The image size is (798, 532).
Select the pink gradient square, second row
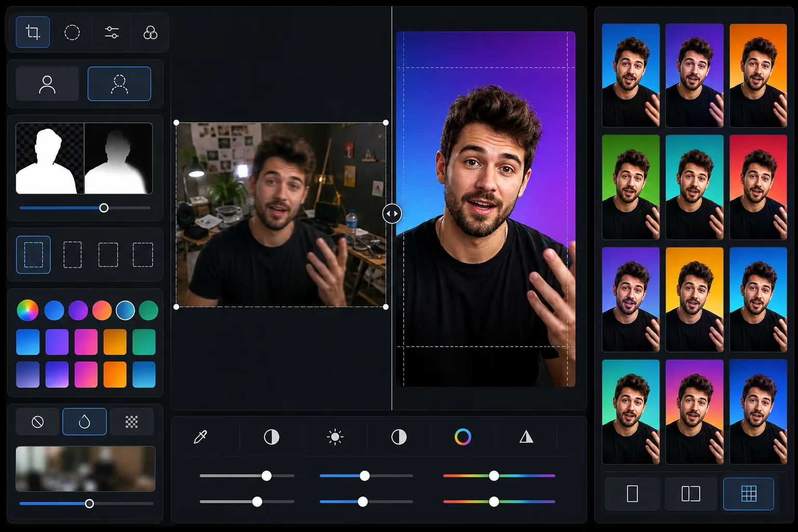pos(86,375)
